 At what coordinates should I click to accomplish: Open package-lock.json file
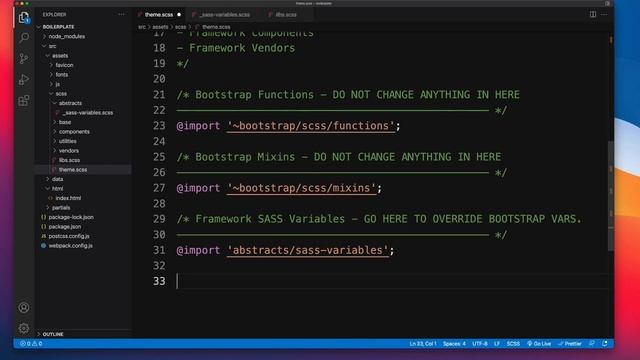coord(71,217)
